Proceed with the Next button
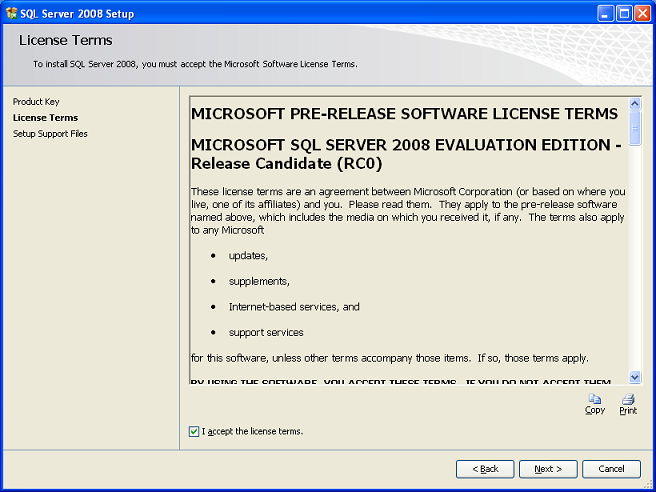This screenshot has height=492, width=656. [548, 469]
